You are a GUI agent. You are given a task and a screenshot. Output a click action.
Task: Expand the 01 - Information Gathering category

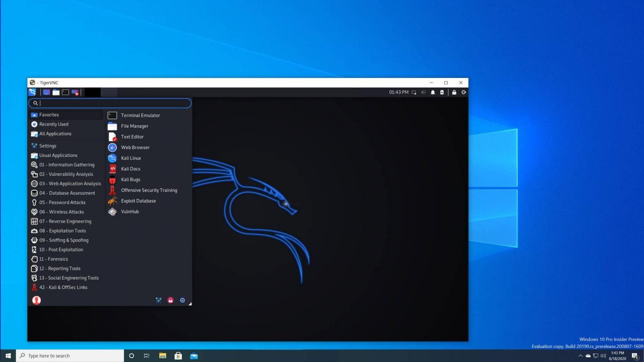tap(67, 165)
